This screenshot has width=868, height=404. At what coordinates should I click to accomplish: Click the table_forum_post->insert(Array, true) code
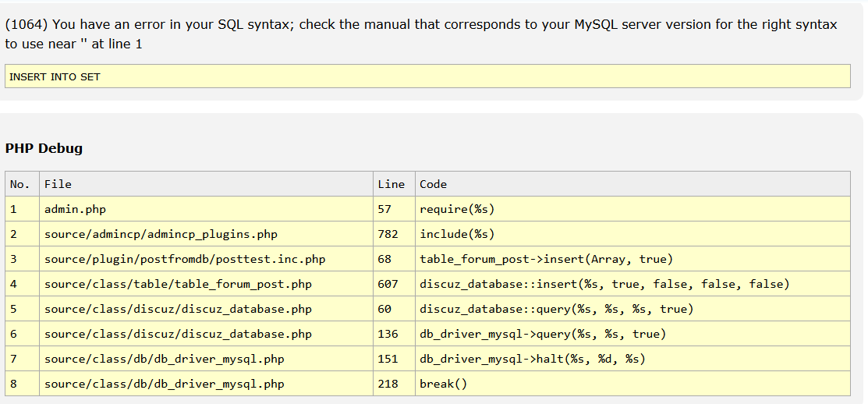click(546, 259)
